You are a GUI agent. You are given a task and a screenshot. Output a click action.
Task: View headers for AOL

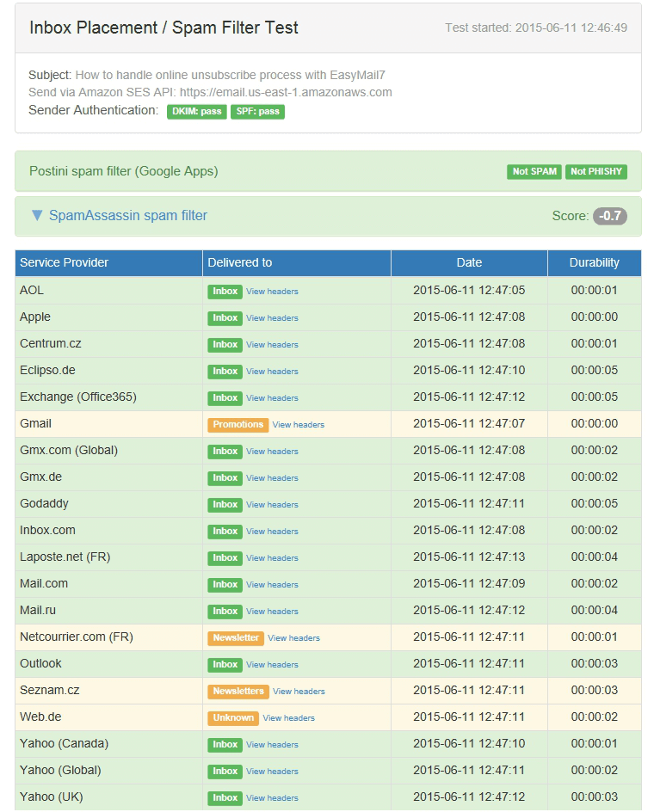click(x=272, y=292)
